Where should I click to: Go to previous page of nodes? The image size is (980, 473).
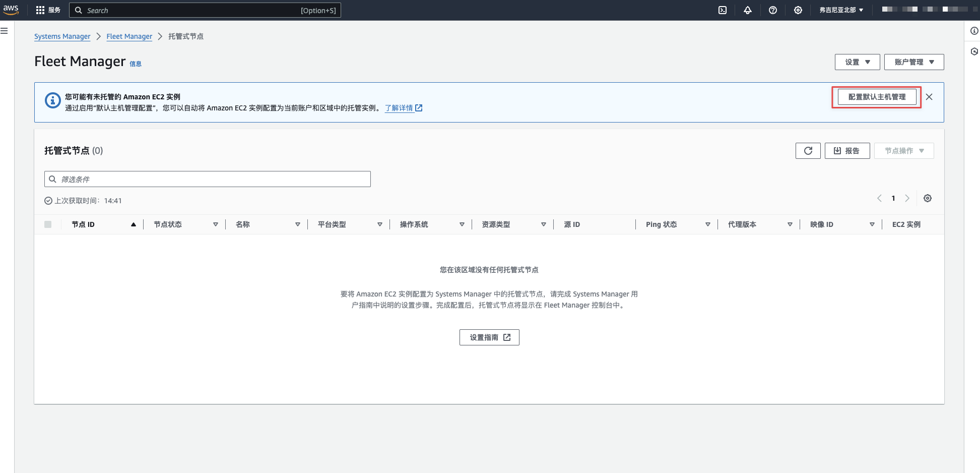tap(879, 198)
